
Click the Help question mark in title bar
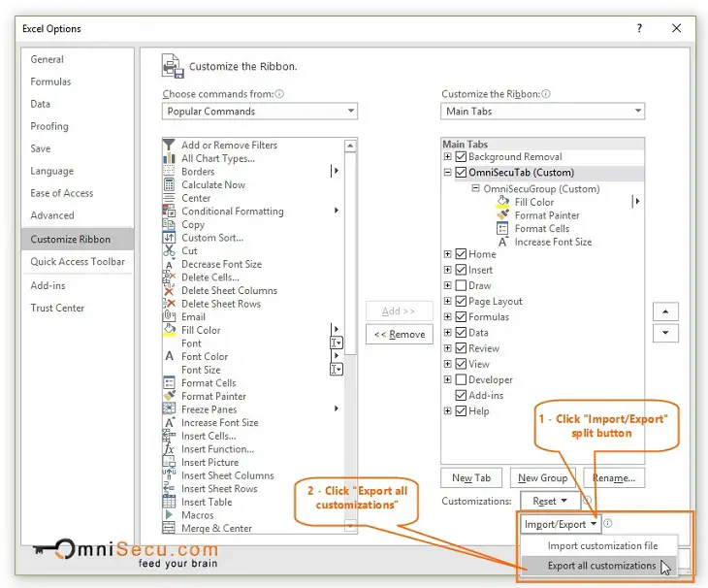tap(639, 28)
